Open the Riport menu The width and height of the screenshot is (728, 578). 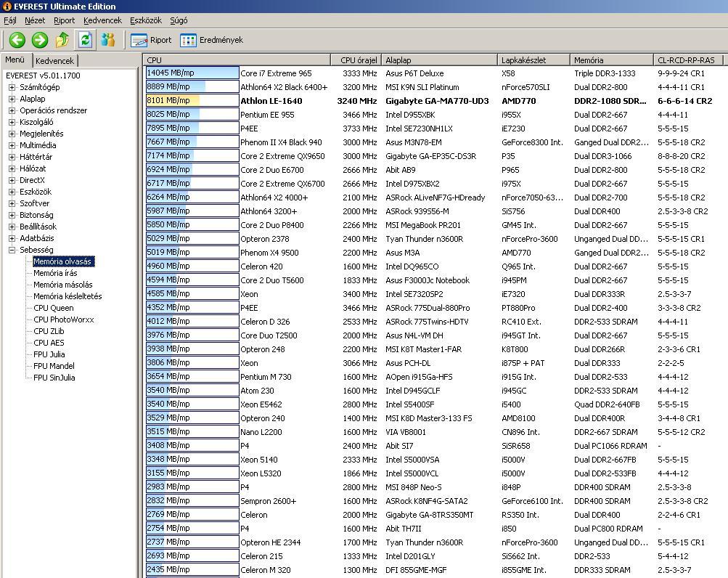(x=64, y=20)
